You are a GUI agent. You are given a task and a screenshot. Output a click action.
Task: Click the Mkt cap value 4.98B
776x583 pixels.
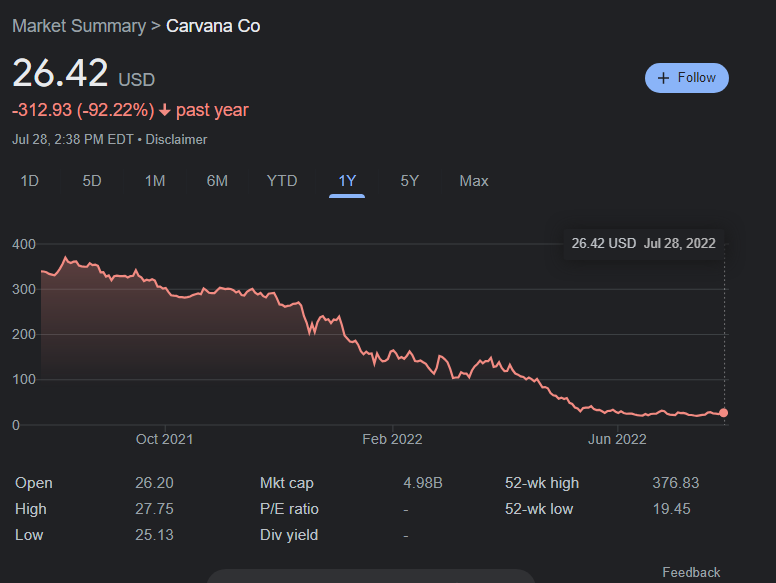423,483
